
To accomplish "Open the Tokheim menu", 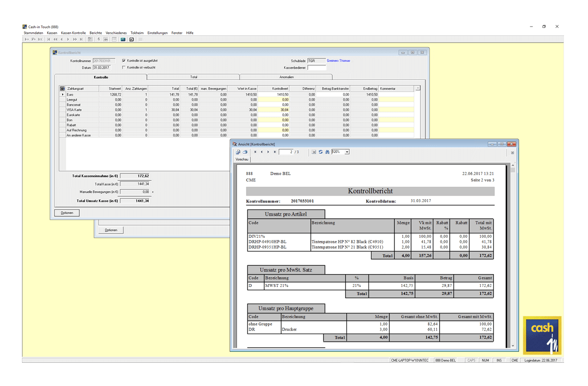I will (x=137, y=33).
